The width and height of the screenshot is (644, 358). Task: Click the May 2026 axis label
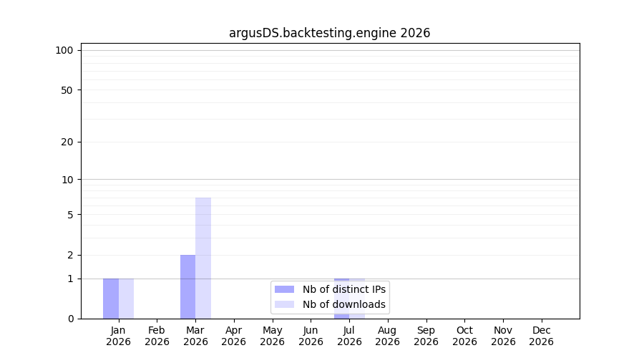[x=273, y=336]
